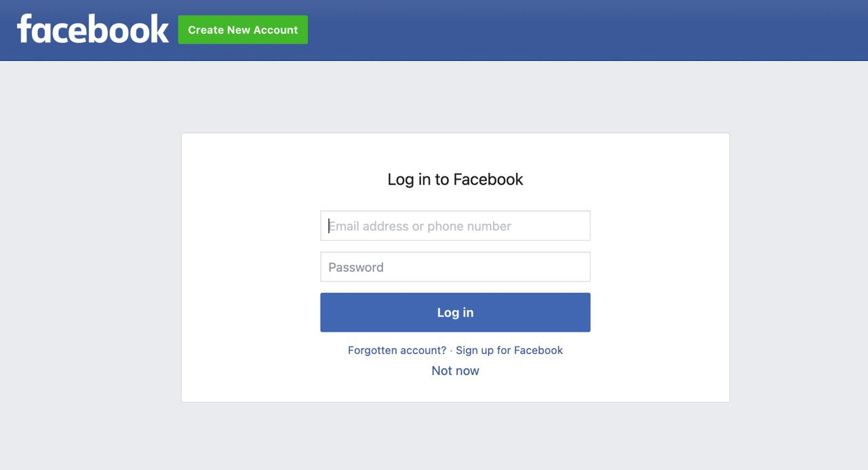Select the Password input field
The image size is (868, 470).
point(455,267)
